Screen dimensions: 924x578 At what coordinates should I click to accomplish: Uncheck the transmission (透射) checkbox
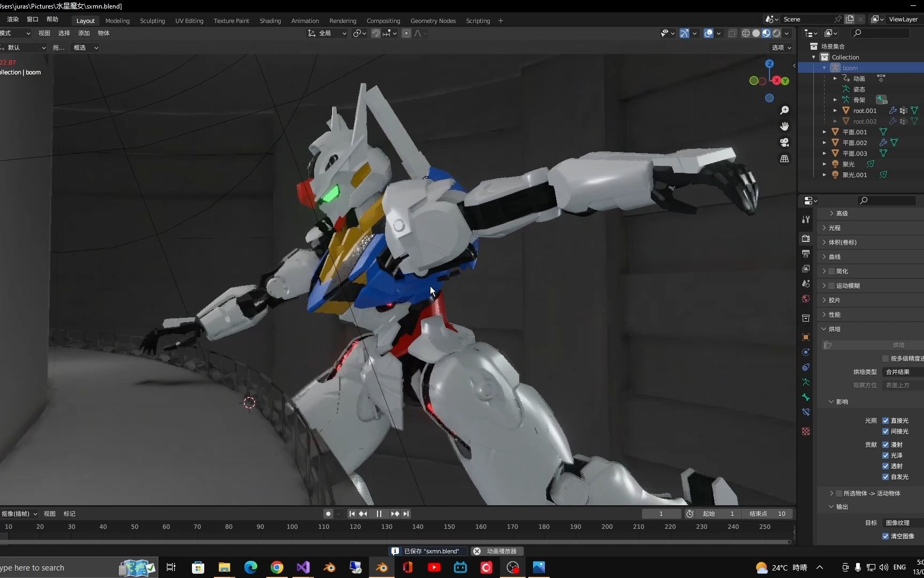click(x=885, y=466)
